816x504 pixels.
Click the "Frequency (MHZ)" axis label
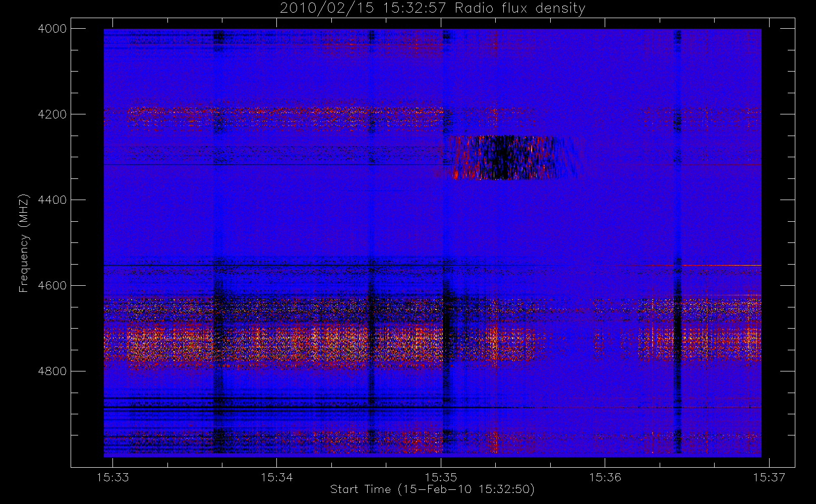point(23,243)
